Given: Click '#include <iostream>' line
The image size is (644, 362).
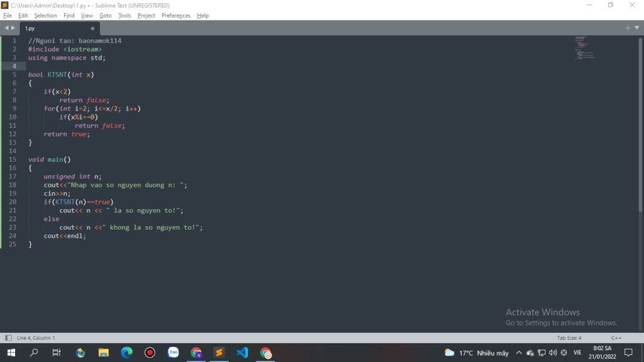Looking at the screenshot, I should [x=65, y=49].
